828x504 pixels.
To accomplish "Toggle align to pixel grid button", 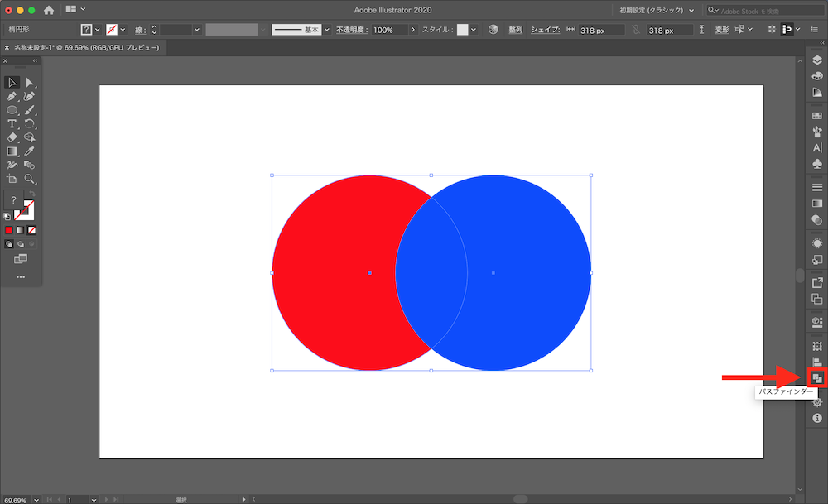I will pyautogui.click(x=772, y=30).
